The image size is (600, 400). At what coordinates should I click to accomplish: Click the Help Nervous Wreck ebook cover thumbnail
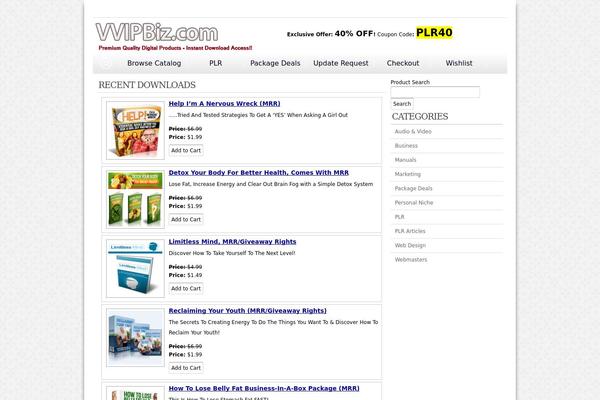coord(135,131)
